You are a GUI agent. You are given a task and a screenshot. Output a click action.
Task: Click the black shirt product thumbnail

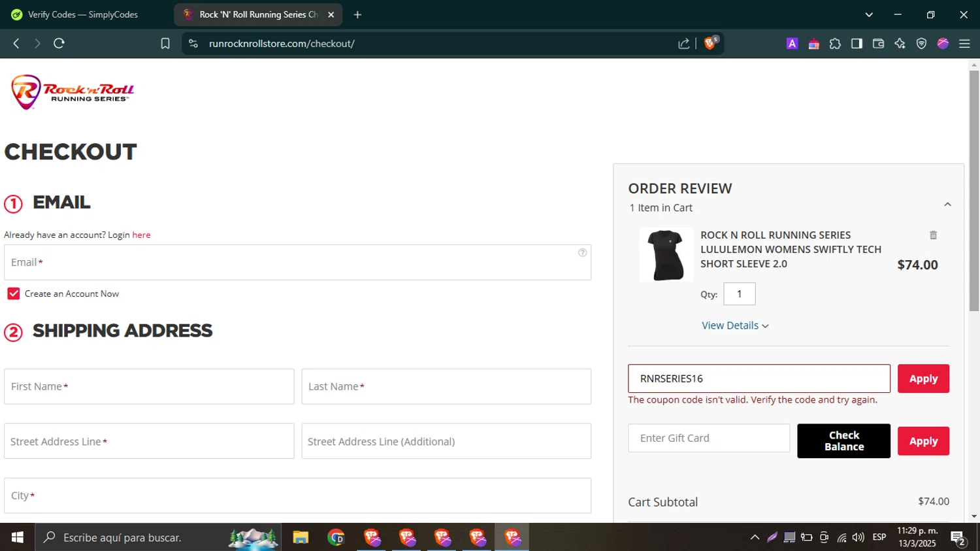(x=666, y=255)
